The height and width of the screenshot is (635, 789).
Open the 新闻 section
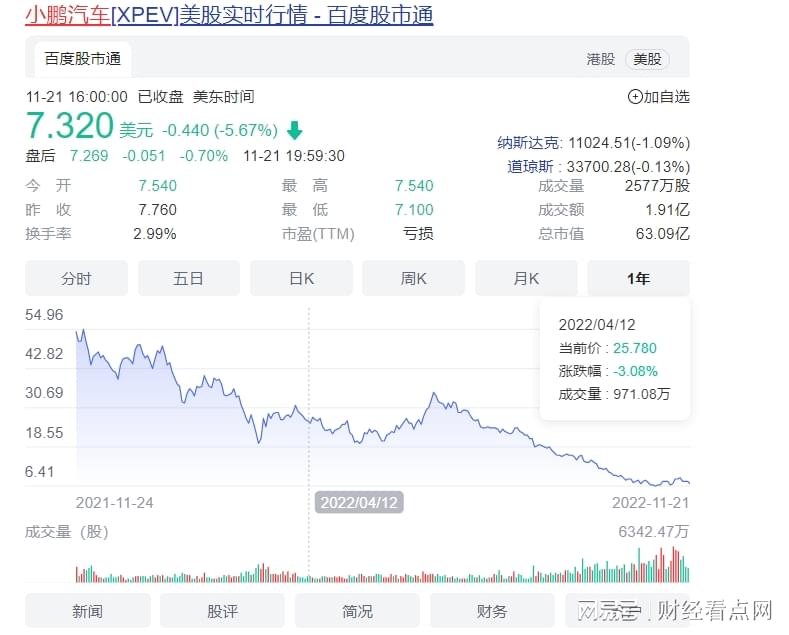(87, 611)
